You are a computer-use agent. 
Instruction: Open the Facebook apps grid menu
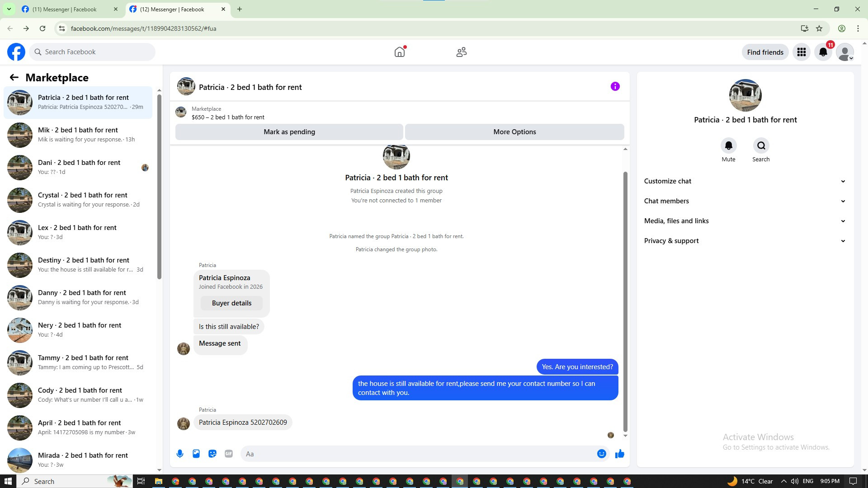click(x=801, y=52)
